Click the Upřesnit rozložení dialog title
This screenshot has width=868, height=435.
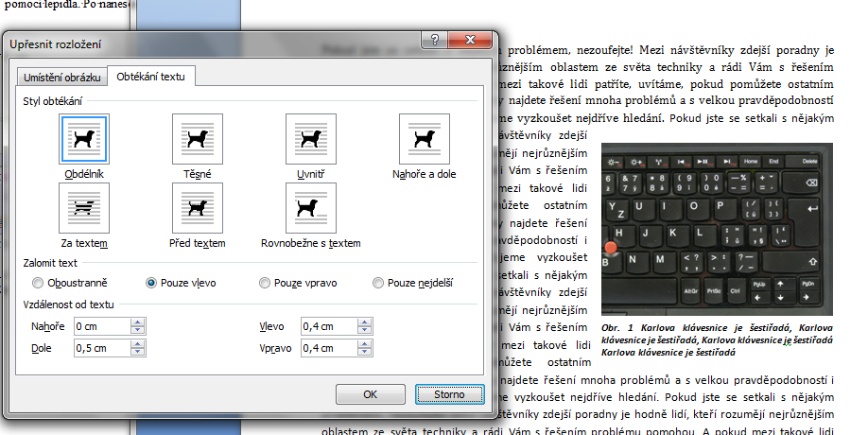(56, 44)
